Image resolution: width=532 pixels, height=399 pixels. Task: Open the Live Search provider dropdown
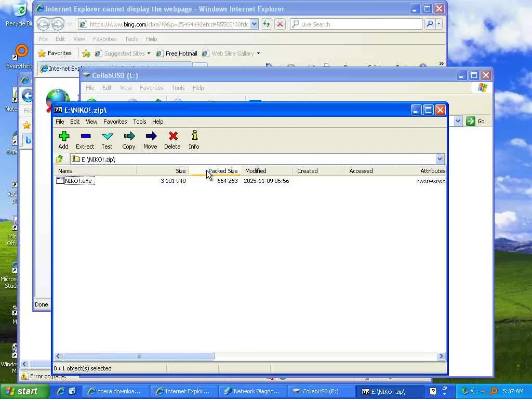click(438, 24)
